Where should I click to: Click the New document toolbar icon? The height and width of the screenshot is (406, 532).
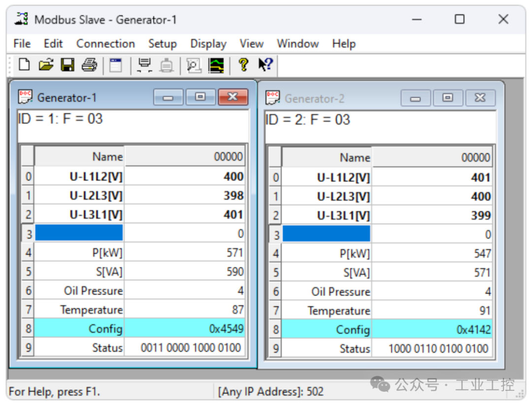pyautogui.click(x=24, y=65)
